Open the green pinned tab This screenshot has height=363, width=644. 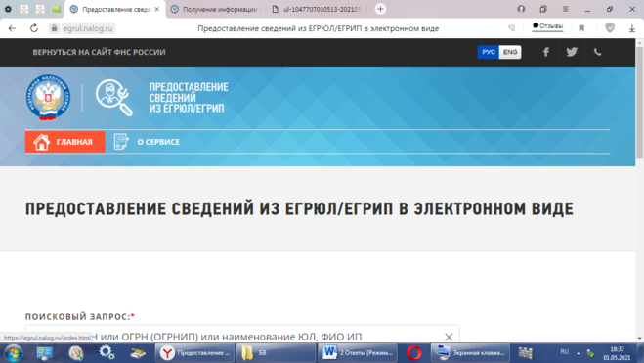pos(57,9)
